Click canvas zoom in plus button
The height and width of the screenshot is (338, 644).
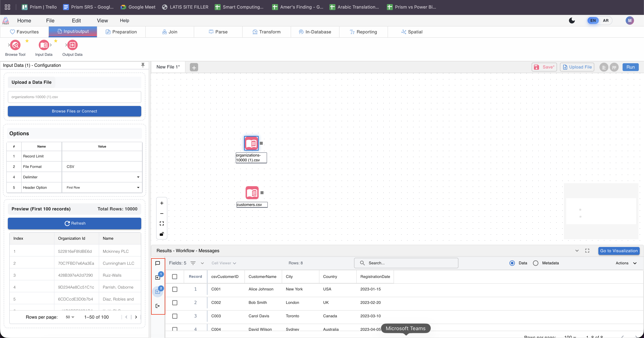(162, 203)
